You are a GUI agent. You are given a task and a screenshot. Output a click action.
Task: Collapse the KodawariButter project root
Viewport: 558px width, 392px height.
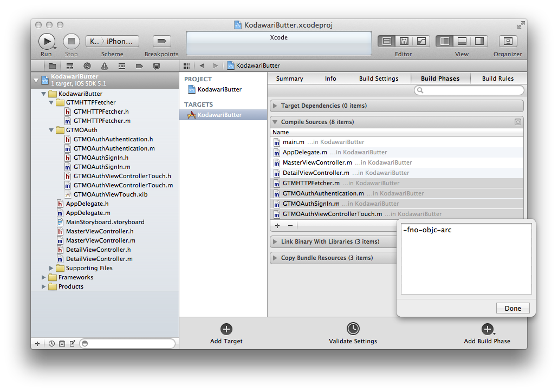(x=36, y=80)
